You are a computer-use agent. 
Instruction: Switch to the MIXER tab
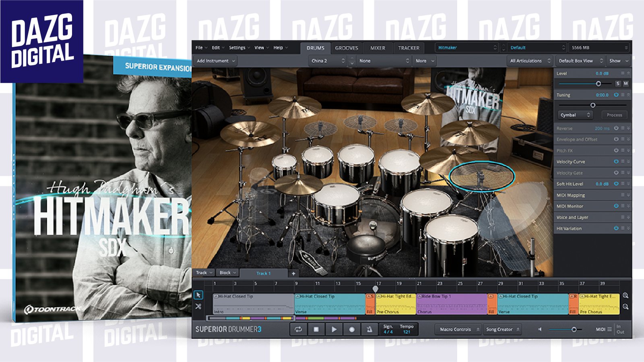(x=378, y=48)
